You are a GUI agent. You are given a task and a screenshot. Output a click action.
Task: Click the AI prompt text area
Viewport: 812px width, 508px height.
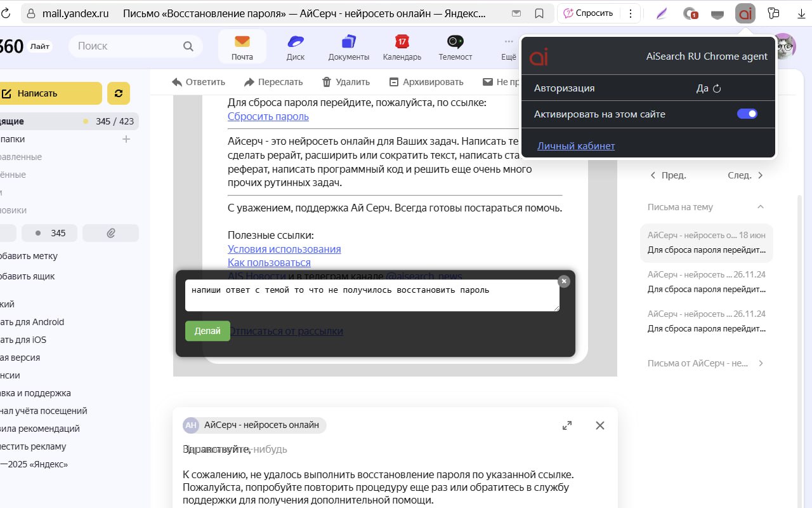pyautogui.click(x=372, y=295)
